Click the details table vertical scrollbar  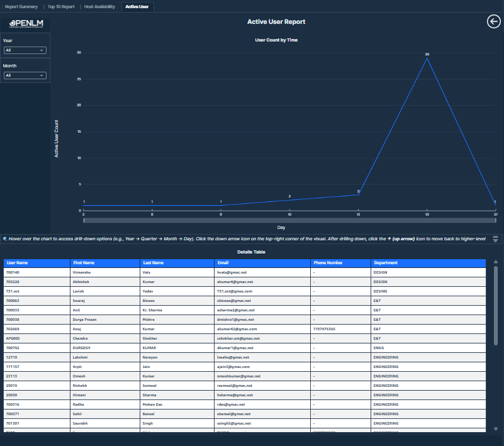coord(496,305)
